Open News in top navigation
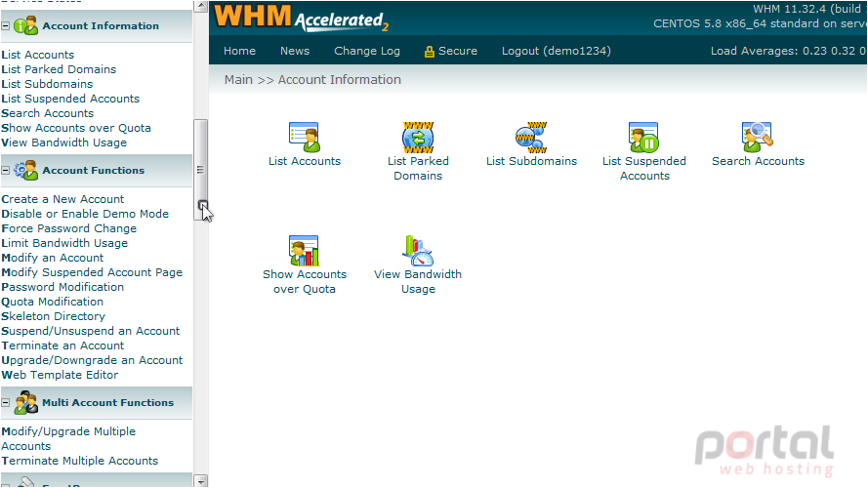Image resolution: width=868 pixels, height=488 pixels. click(295, 51)
